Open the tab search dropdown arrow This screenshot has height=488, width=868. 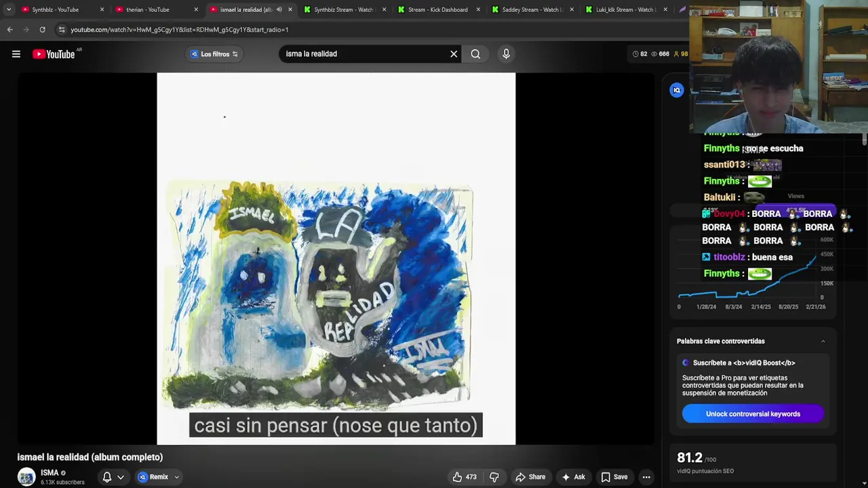[x=8, y=9]
